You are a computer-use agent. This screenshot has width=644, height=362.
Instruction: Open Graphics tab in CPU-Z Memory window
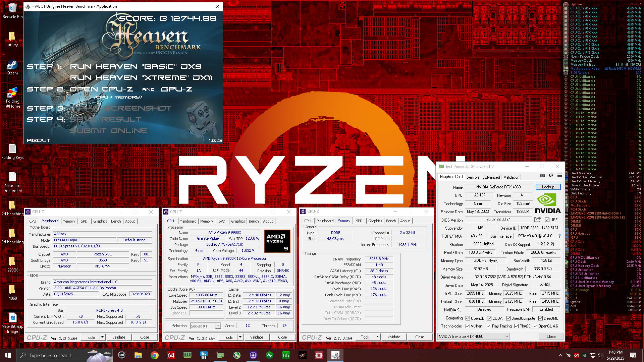375,221
